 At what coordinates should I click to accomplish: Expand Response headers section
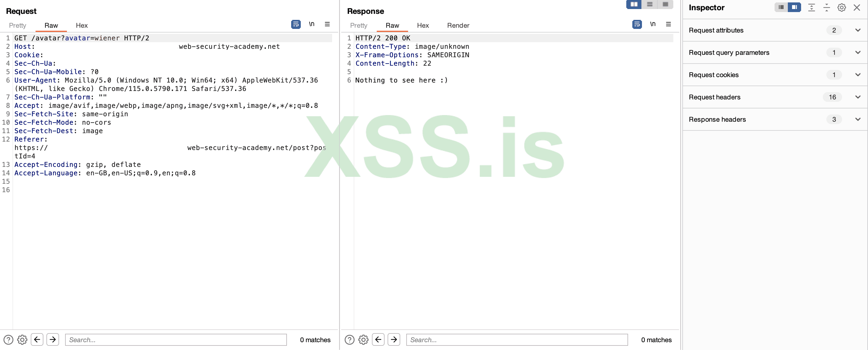[x=857, y=119]
